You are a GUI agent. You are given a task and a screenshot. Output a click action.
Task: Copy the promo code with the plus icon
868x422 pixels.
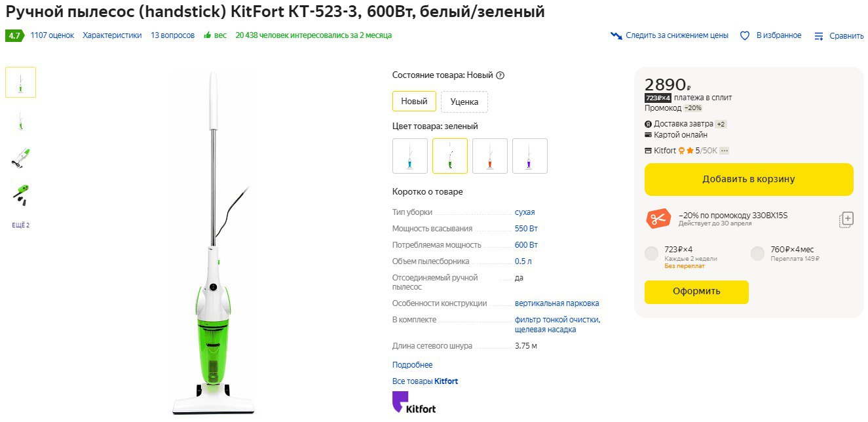846,220
